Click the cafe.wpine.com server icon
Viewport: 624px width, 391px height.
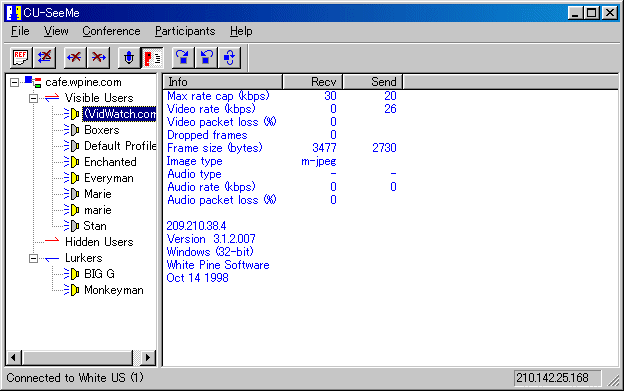[x=33, y=82]
